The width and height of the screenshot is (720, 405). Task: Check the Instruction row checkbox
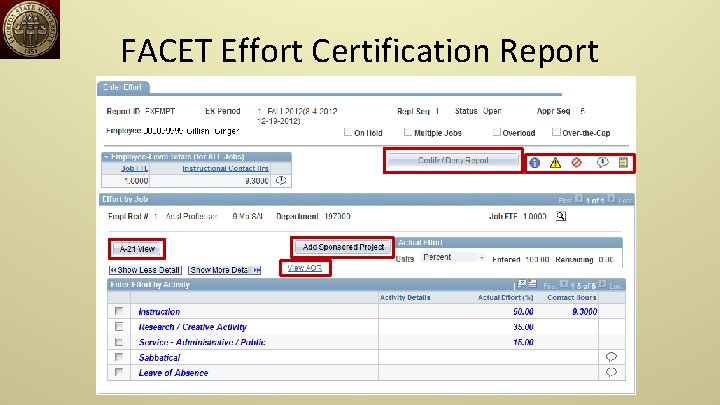click(119, 311)
